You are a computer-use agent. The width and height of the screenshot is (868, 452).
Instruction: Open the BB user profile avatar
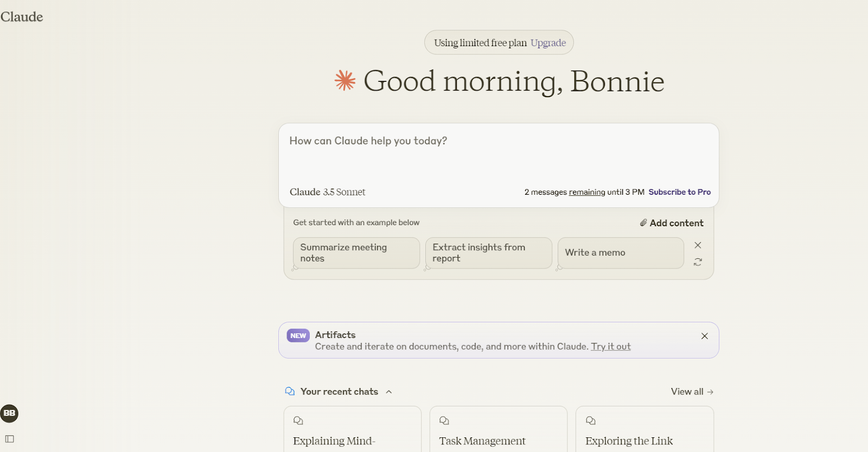pos(9,413)
